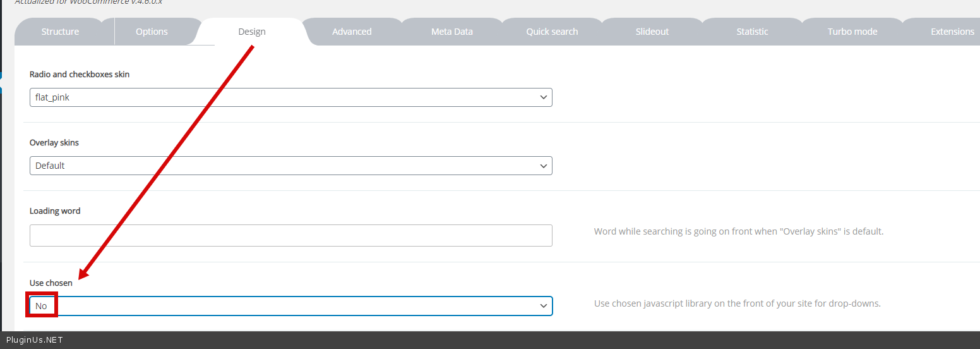Click the "Overlay skins" label
The height and width of the screenshot is (349, 980).
tap(54, 143)
